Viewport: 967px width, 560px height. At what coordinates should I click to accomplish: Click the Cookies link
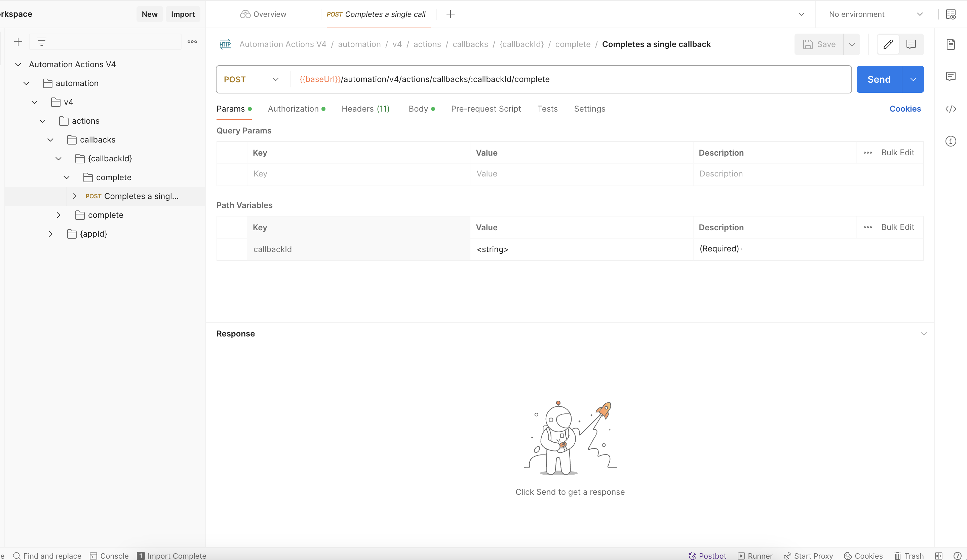905,109
